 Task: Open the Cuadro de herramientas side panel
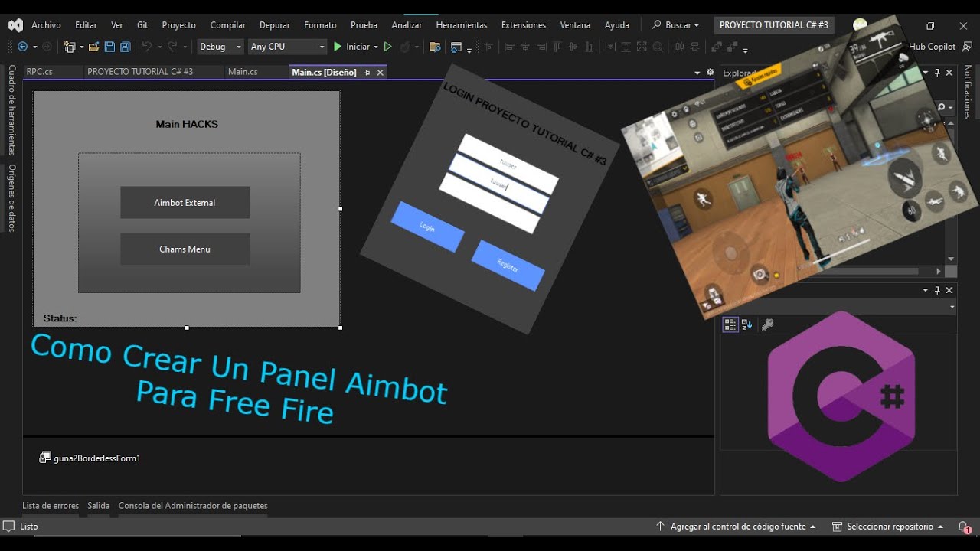click(11, 109)
